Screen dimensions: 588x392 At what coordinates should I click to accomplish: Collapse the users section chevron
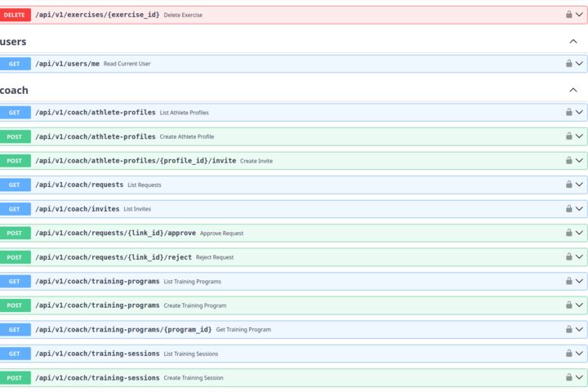[x=573, y=42]
